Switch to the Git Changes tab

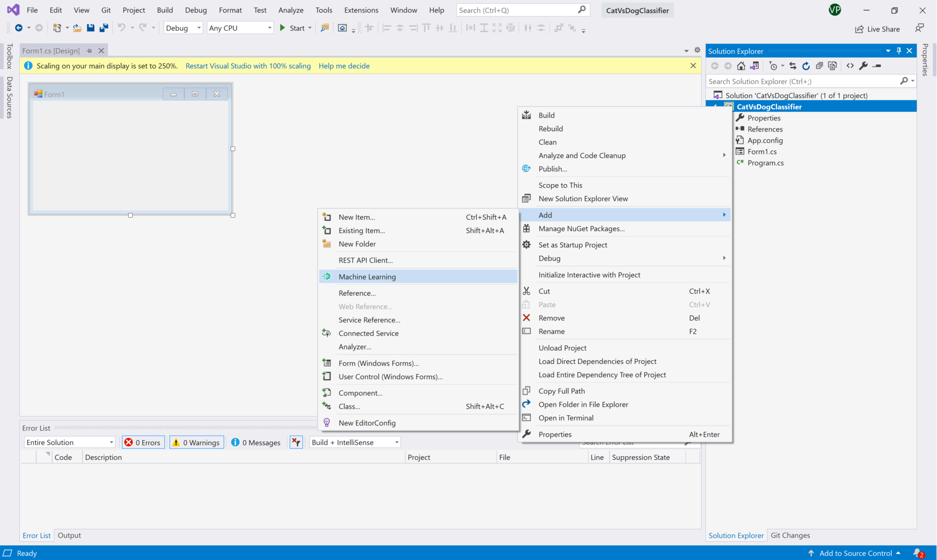(790, 535)
